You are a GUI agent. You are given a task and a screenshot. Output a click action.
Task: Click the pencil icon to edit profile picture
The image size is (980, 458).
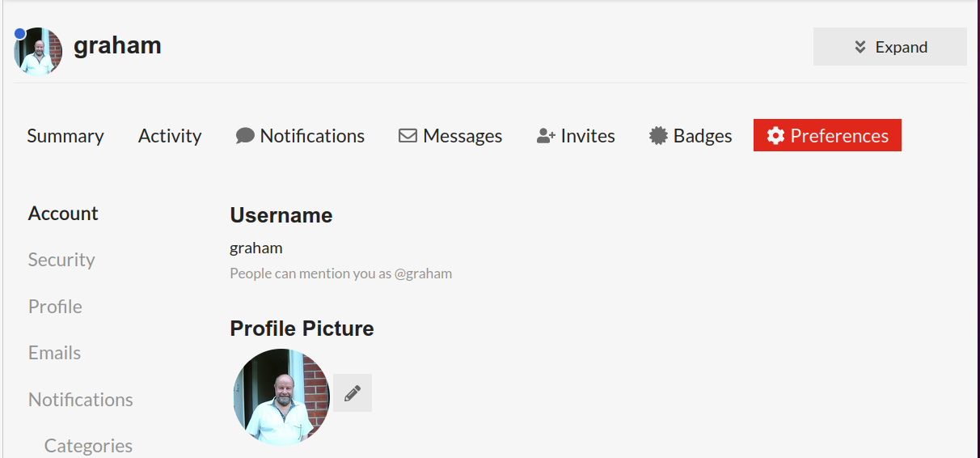coord(353,393)
